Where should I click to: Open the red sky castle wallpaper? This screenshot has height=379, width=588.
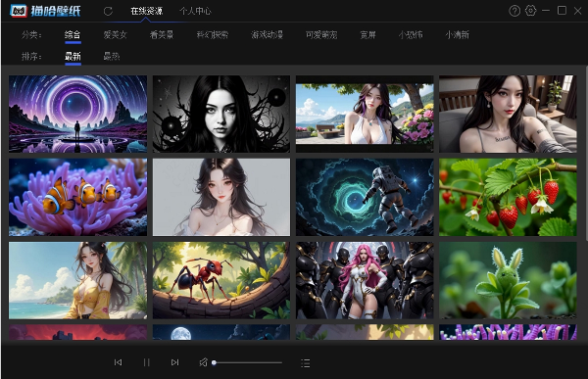78,332
